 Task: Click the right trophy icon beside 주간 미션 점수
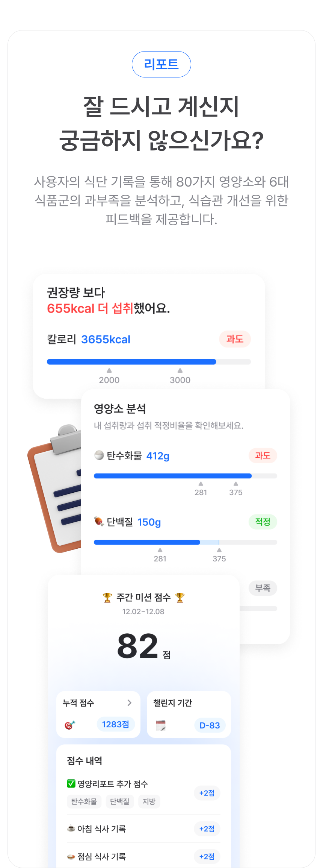click(x=180, y=597)
